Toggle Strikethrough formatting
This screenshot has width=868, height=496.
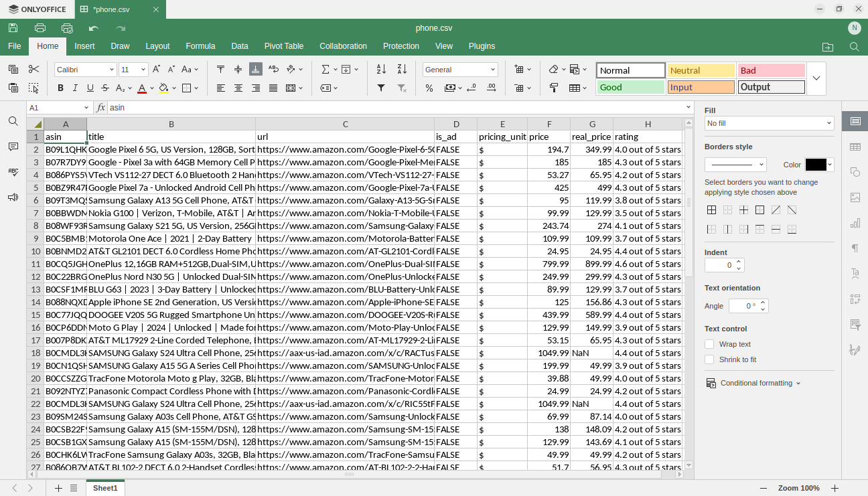click(105, 88)
